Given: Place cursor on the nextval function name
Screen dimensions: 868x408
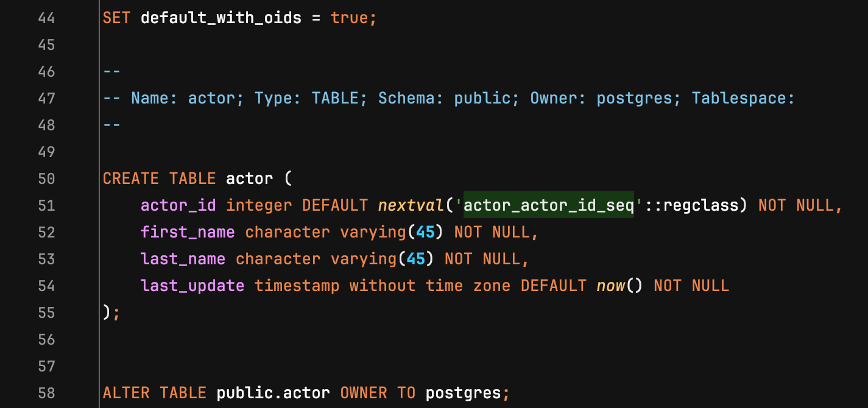Looking at the screenshot, I should (411, 205).
